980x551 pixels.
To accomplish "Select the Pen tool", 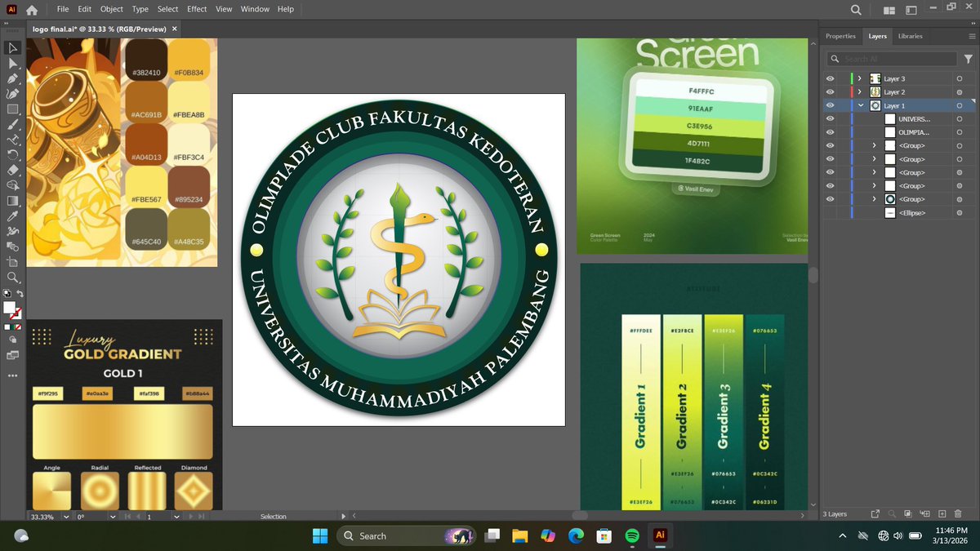I will tap(13, 79).
